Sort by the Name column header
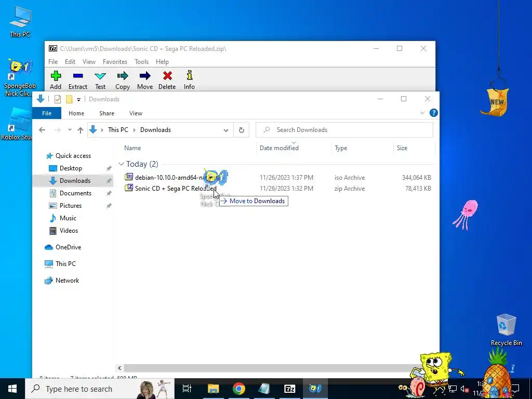Screen dimensions: 532x399 [132, 148]
